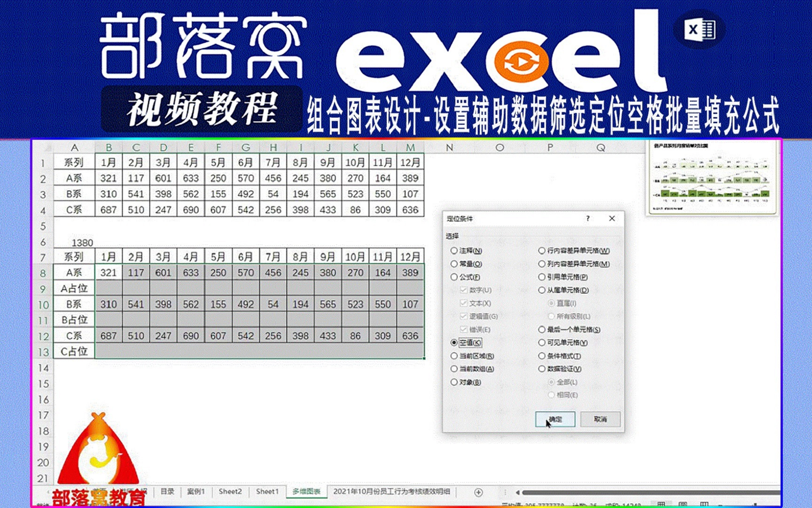Select the 注释(N) radio option
Screen dimensions: 812x508
466,251
